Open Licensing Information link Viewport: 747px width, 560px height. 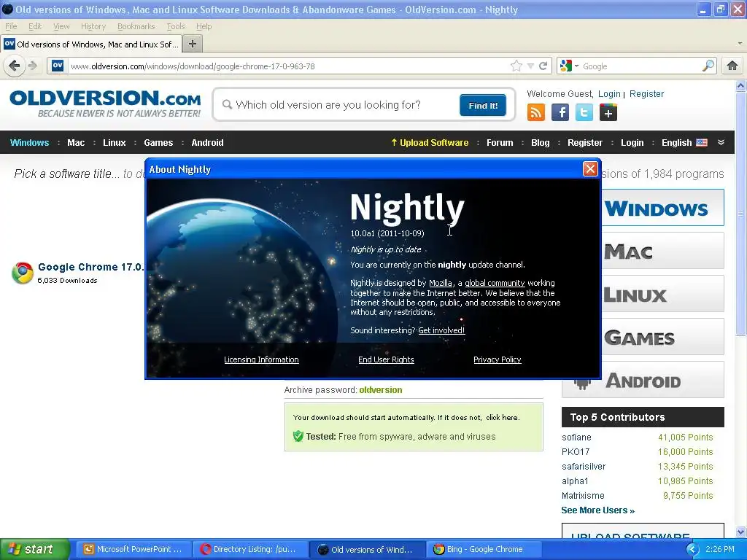[x=261, y=359]
